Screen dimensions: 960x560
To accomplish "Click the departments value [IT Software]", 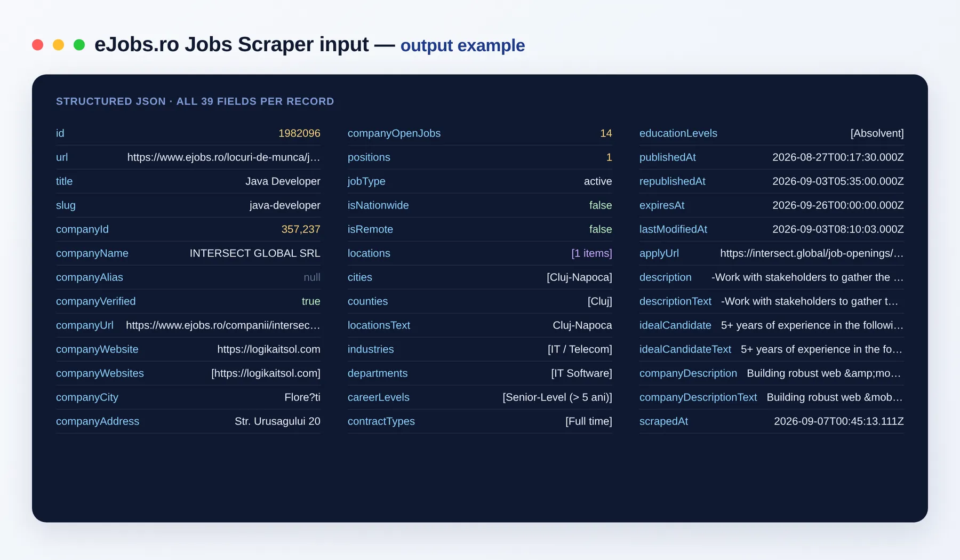I will [581, 373].
